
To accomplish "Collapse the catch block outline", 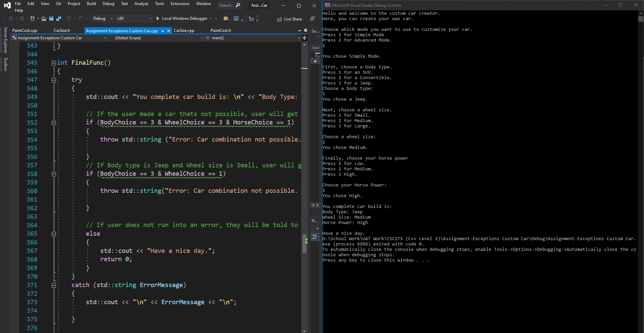I will 54,285.
